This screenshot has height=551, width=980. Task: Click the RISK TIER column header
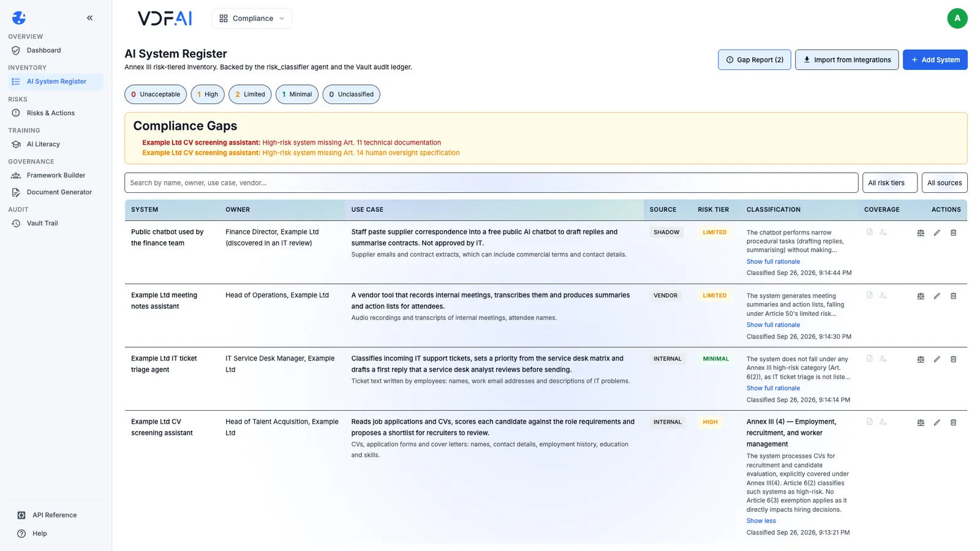pyautogui.click(x=714, y=209)
